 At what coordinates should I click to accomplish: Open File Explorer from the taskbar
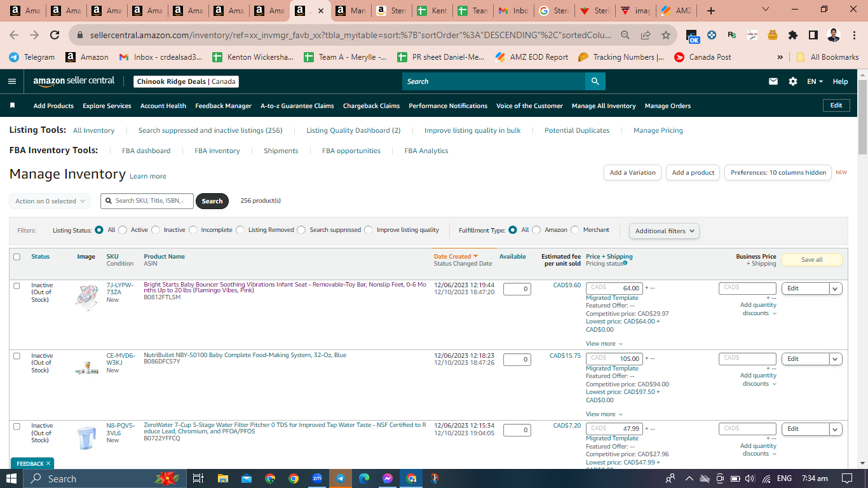[x=222, y=478]
